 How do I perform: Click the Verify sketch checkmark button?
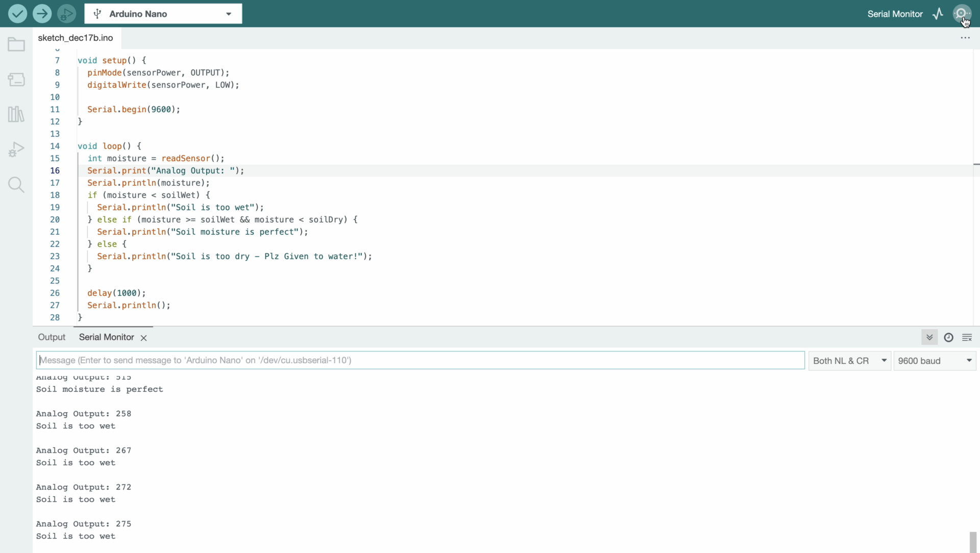(17, 14)
